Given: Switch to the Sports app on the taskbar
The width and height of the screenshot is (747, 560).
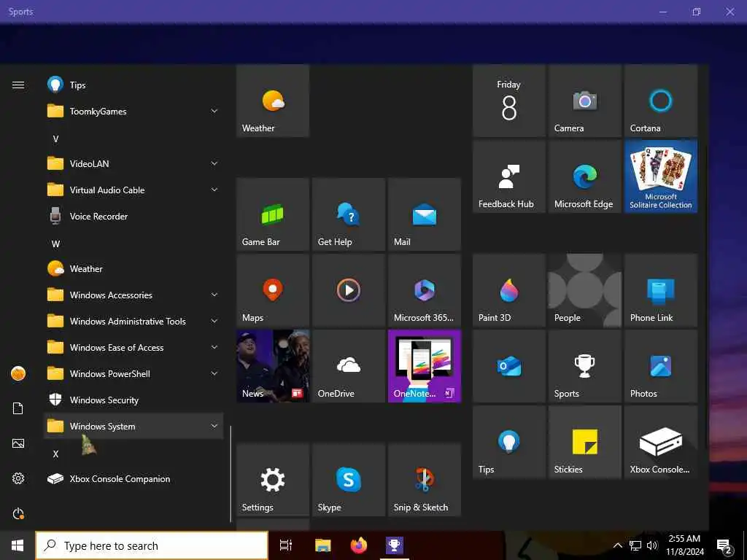Looking at the screenshot, I should (395, 545).
